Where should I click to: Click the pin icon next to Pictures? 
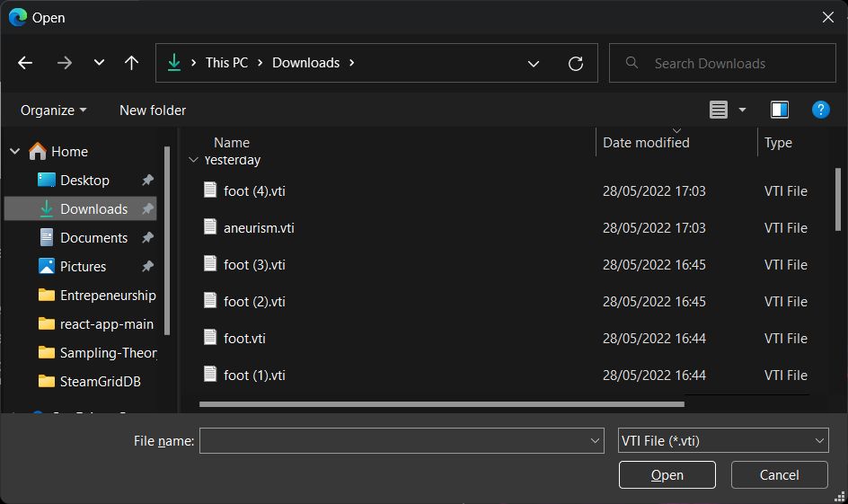pyautogui.click(x=147, y=266)
